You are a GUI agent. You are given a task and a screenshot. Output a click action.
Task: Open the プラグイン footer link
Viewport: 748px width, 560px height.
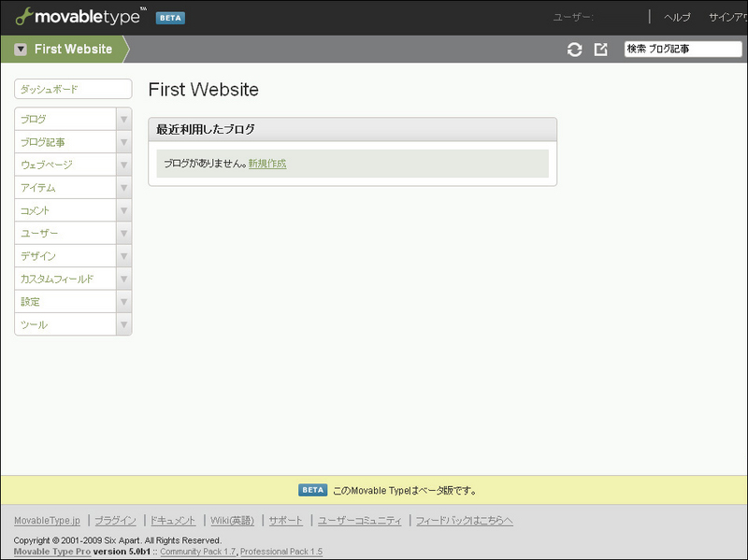115,521
